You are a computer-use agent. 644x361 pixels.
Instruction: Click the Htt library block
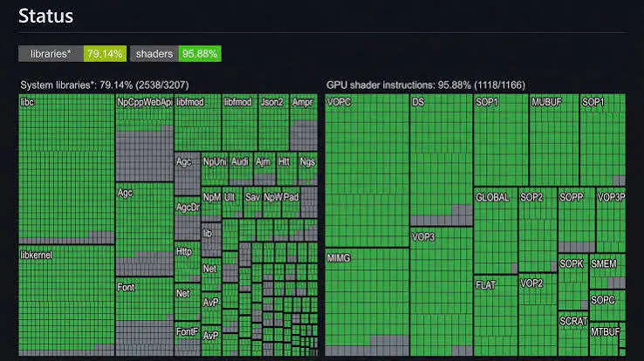tap(287, 168)
